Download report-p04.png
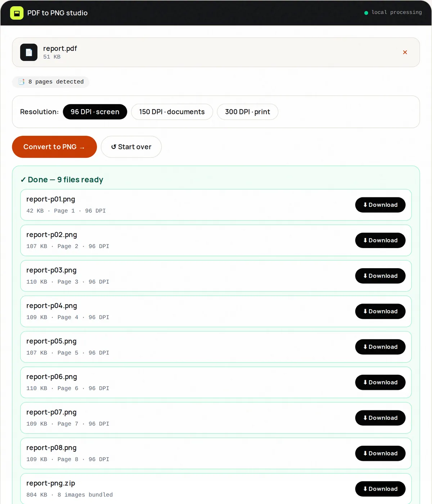The height and width of the screenshot is (504, 432). (x=380, y=311)
